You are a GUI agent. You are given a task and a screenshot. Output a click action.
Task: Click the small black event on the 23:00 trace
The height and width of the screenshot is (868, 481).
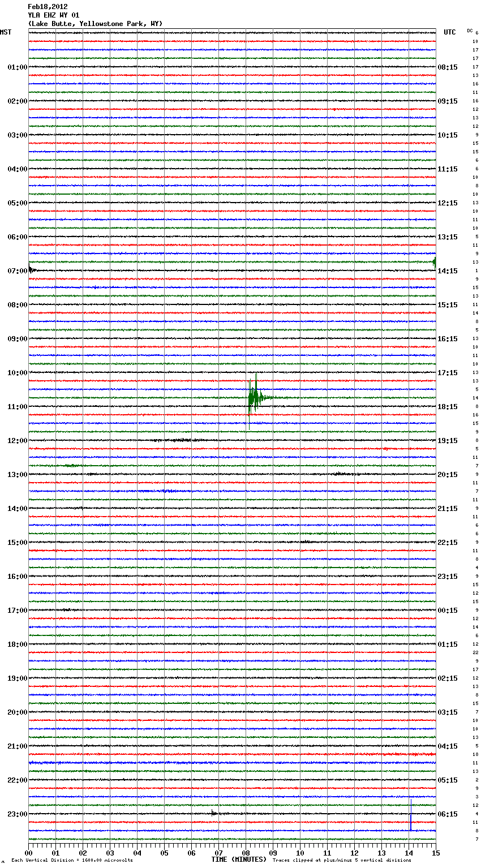coord(214,814)
